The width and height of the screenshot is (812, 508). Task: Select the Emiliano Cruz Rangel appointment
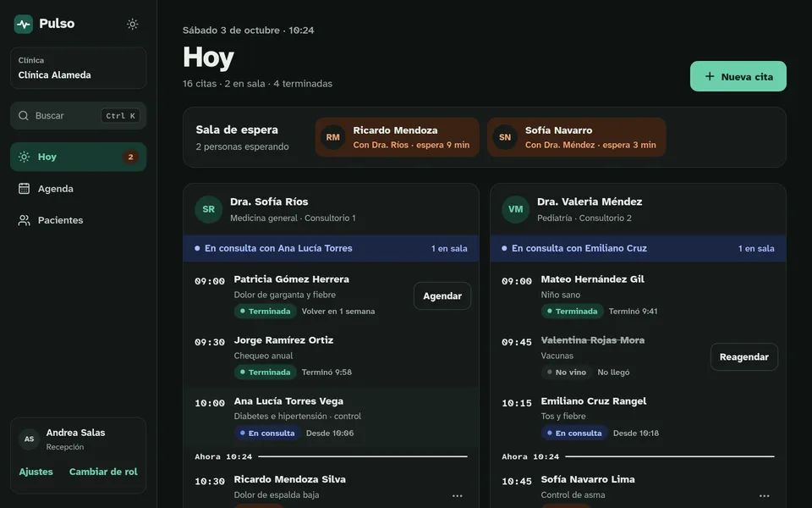(x=638, y=417)
